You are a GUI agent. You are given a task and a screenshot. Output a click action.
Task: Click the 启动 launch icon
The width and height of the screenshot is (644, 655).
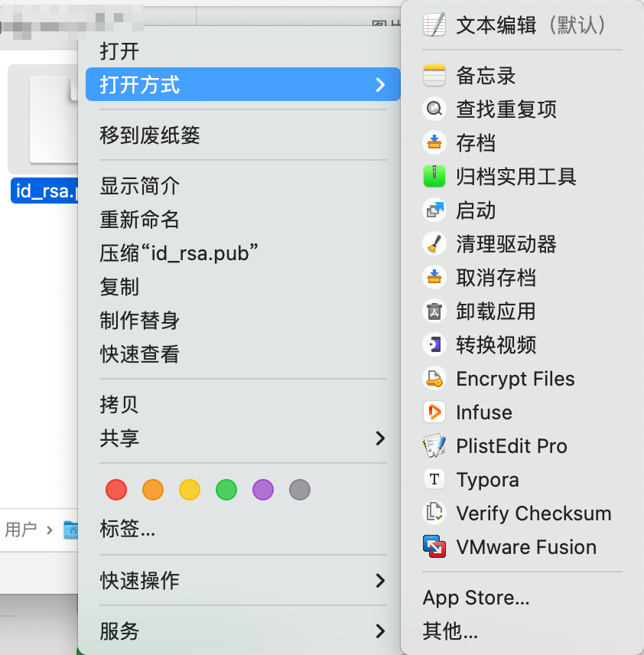click(x=434, y=210)
